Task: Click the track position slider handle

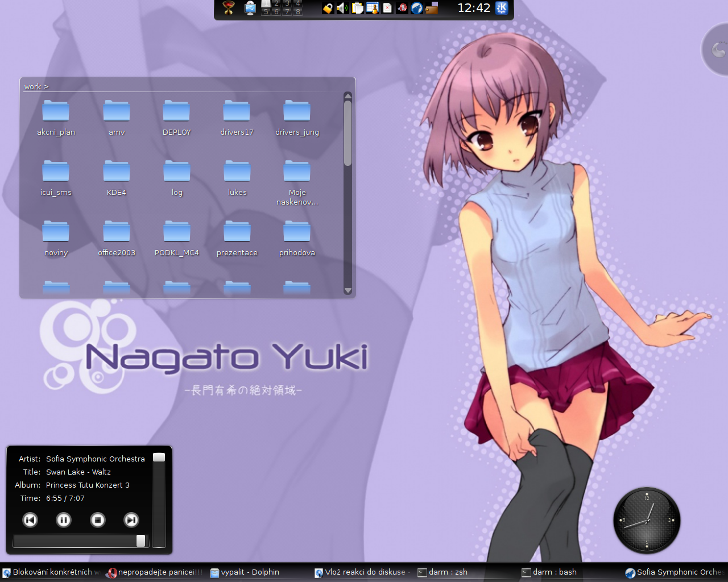Action: tap(141, 541)
